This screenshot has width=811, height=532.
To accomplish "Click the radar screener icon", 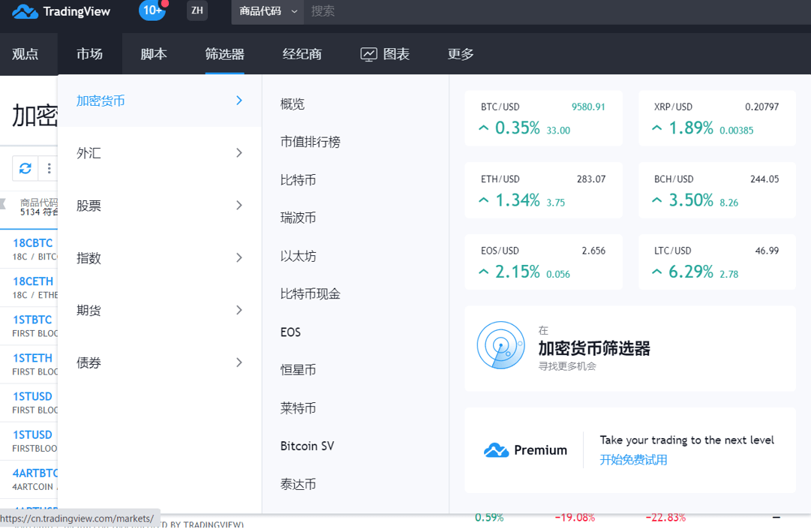I will click(500, 345).
